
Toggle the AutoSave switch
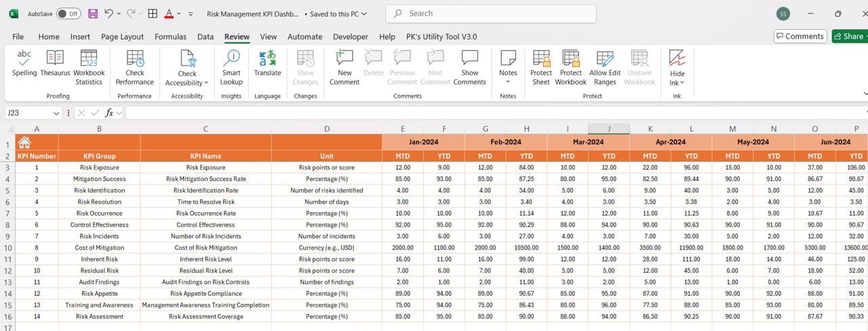pyautogui.click(x=68, y=14)
